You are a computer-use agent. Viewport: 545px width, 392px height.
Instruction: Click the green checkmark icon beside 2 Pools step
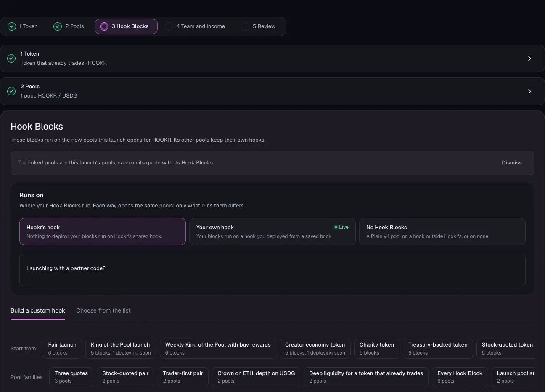tap(58, 26)
